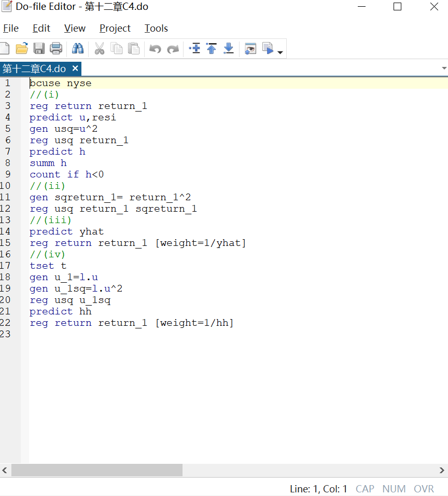The image size is (448, 496).
Task: Expand the Execute button dropdown arrow
Action: (x=281, y=52)
